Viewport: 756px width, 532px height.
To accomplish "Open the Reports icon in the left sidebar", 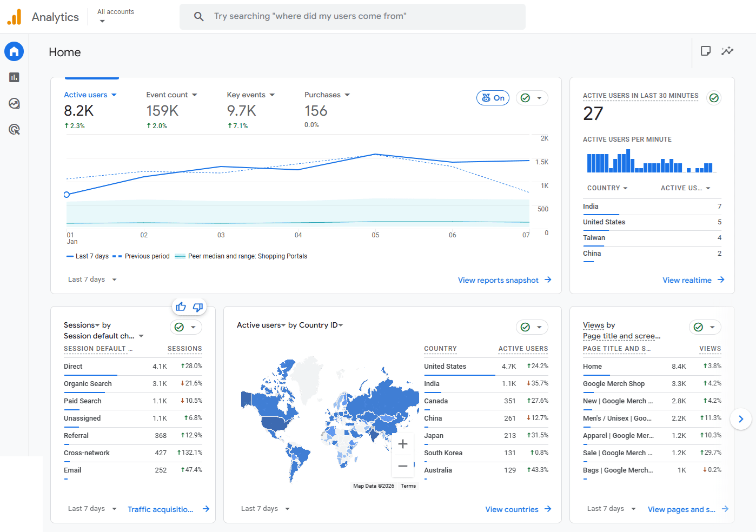I will click(x=14, y=77).
